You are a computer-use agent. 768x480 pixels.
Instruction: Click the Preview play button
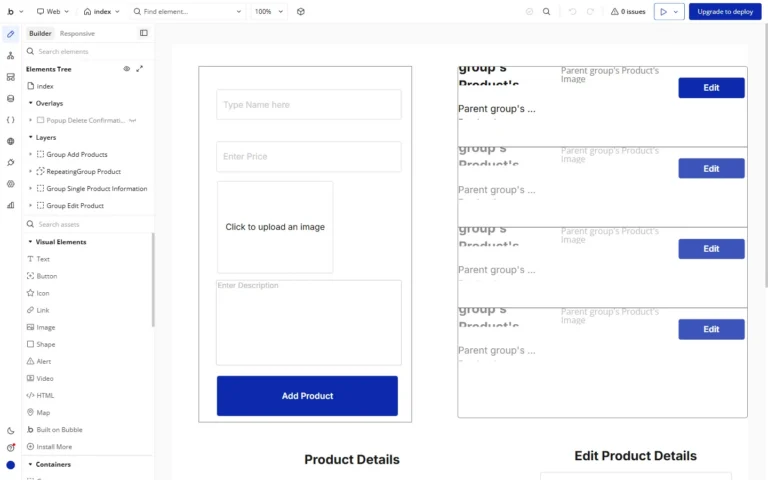click(663, 11)
